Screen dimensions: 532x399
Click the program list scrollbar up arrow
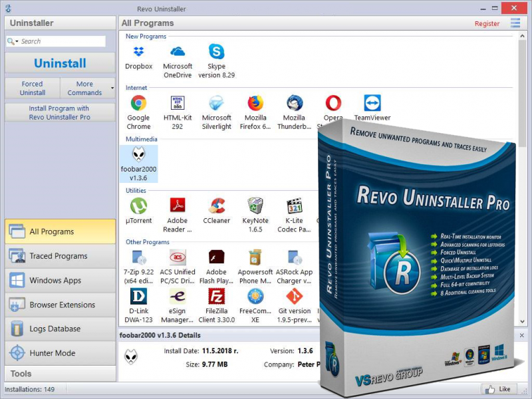(x=522, y=36)
